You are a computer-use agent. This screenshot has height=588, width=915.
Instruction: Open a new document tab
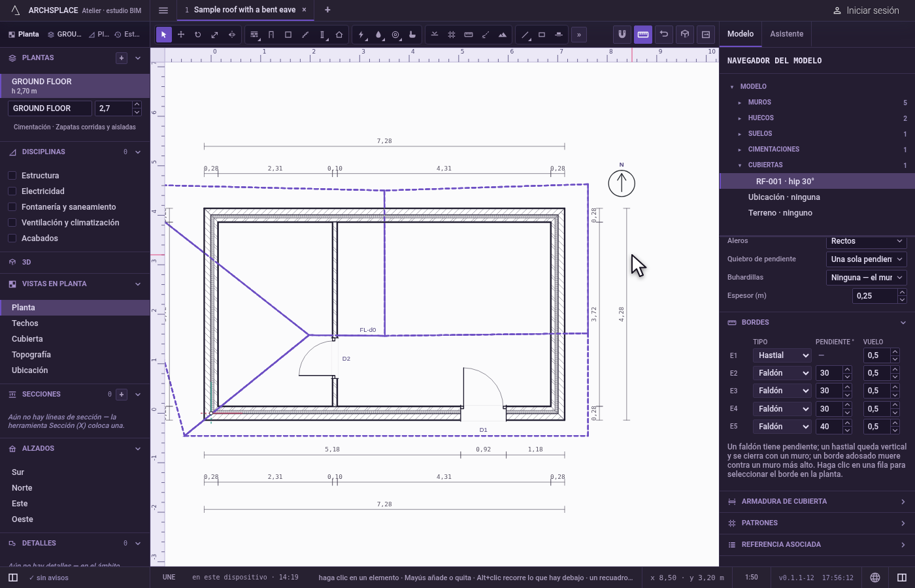pyautogui.click(x=327, y=10)
